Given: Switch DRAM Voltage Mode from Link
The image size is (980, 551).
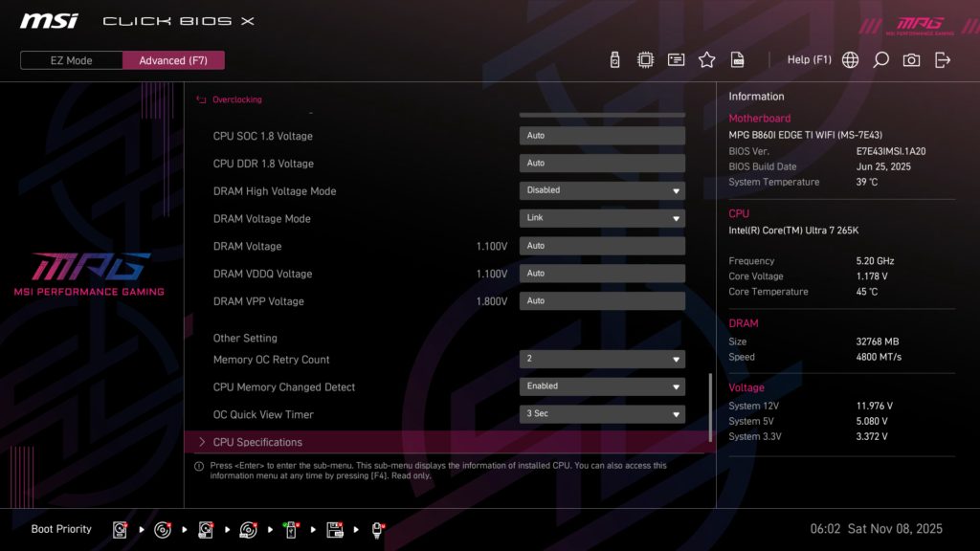Looking at the screenshot, I should (x=601, y=218).
